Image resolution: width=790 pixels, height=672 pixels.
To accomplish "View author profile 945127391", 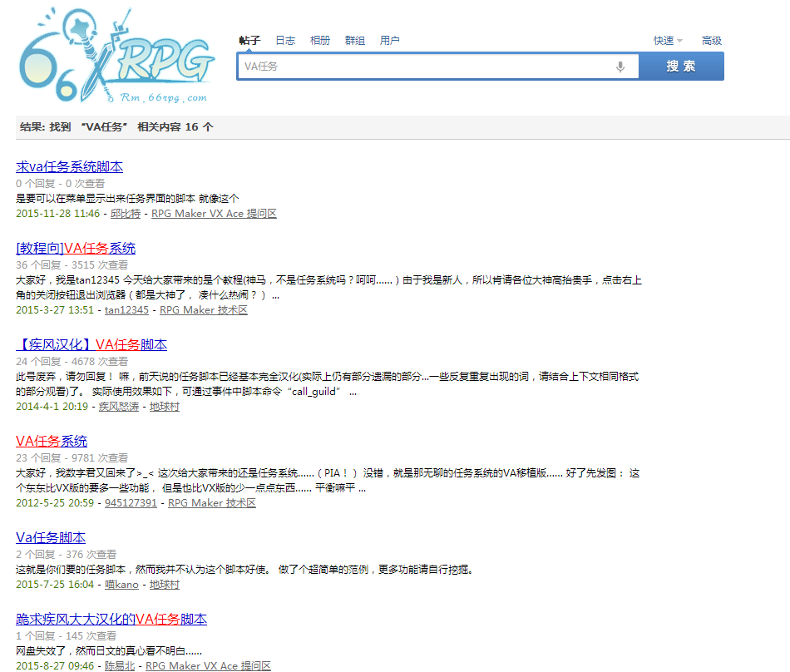I will (x=131, y=503).
